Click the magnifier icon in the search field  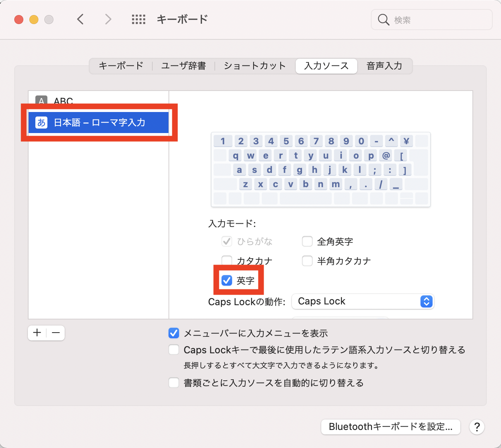click(x=383, y=20)
